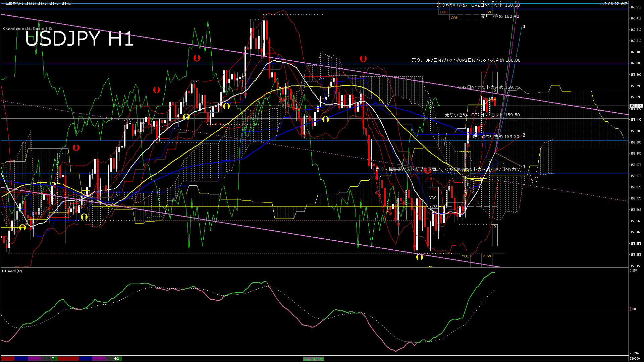644x362 pixels.
Task: Click the 159.30 sell level text label
Action: [495, 137]
